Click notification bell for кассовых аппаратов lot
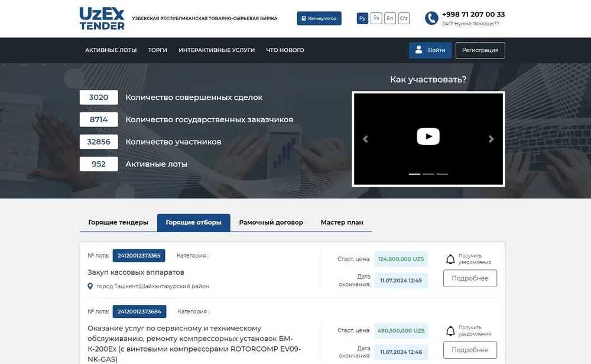The width and height of the screenshot is (591, 364). point(450,259)
